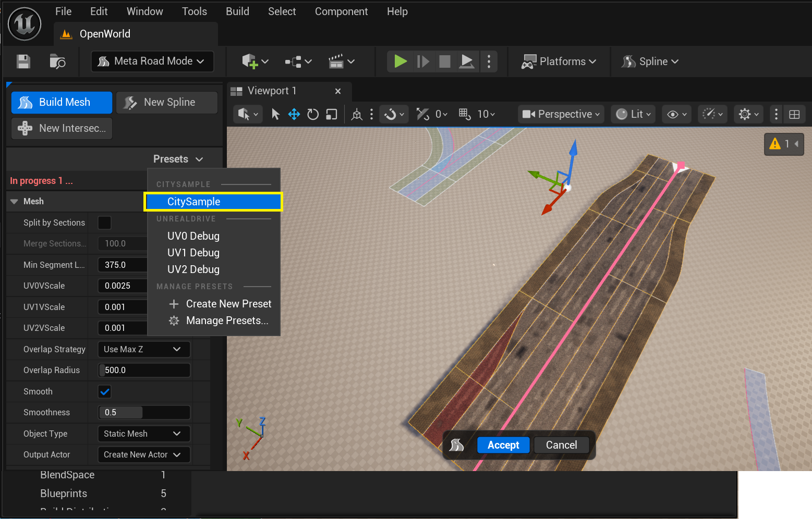The image size is (812, 519).
Task: Click the yellow warning triangle icon in viewport
Action: click(775, 144)
